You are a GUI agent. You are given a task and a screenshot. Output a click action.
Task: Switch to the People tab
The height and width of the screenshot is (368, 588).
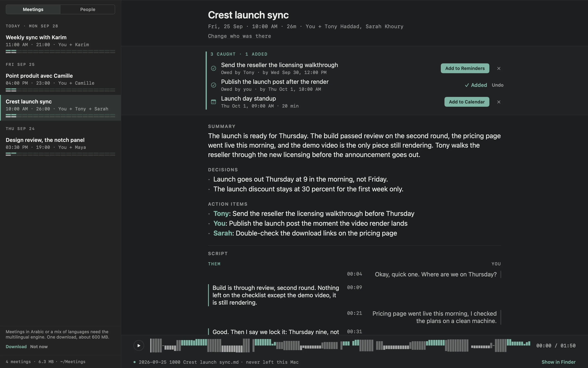tap(88, 9)
